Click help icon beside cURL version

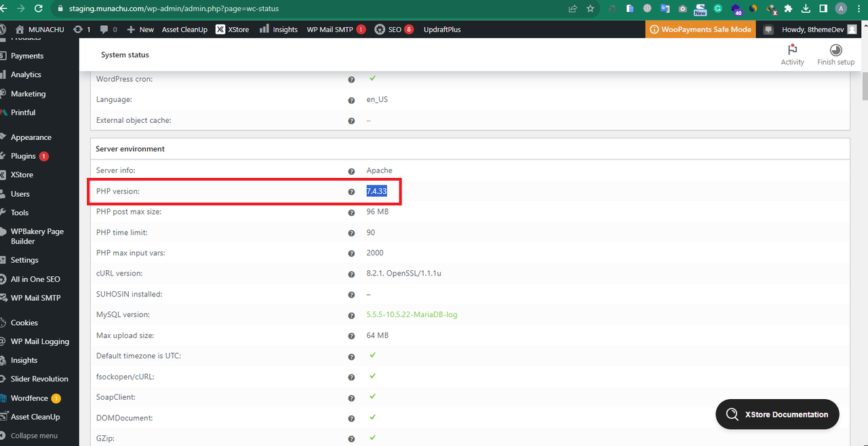click(351, 274)
